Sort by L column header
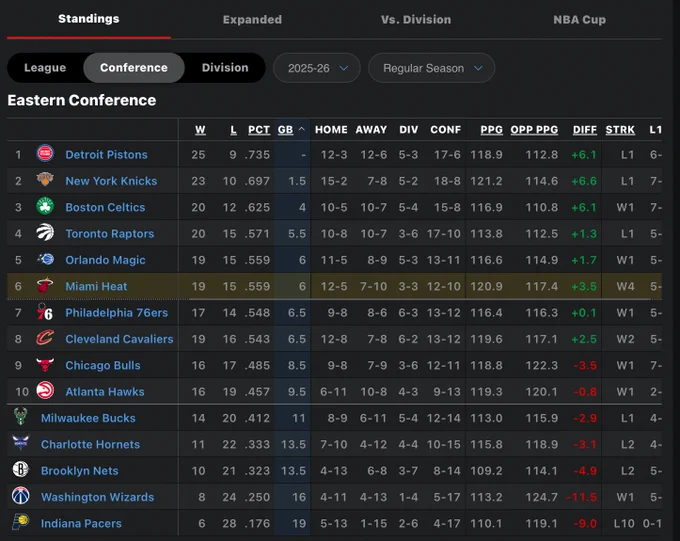680x541 pixels. point(233,130)
